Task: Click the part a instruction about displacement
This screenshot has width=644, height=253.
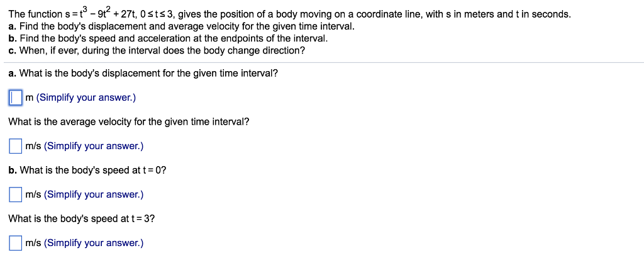Action: (182, 26)
